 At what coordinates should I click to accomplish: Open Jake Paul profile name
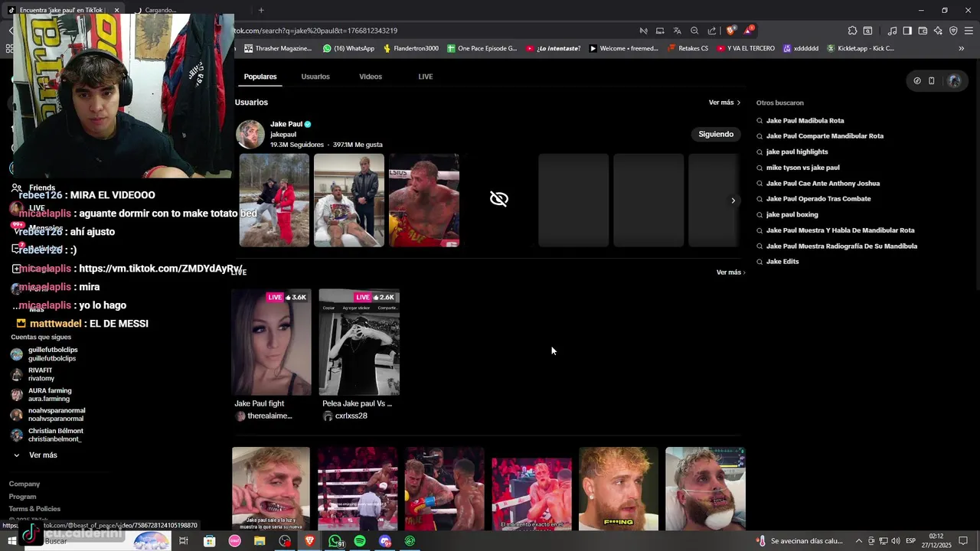(286, 124)
